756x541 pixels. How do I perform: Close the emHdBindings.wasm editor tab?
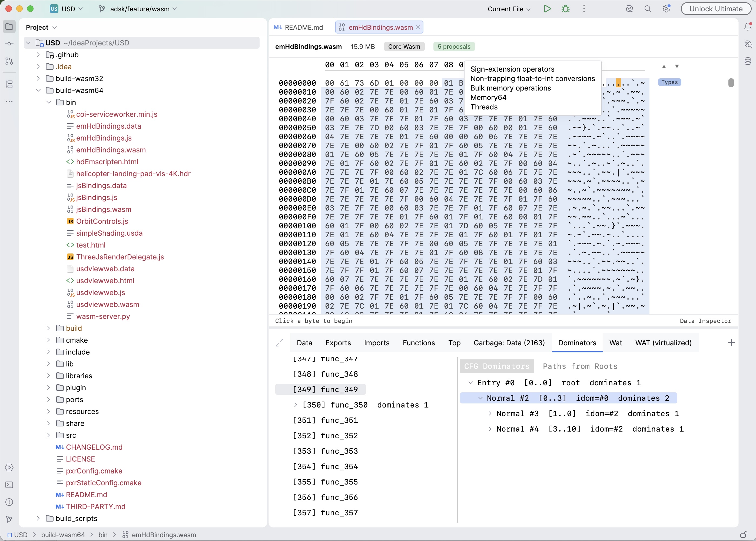(x=418, y=27)
